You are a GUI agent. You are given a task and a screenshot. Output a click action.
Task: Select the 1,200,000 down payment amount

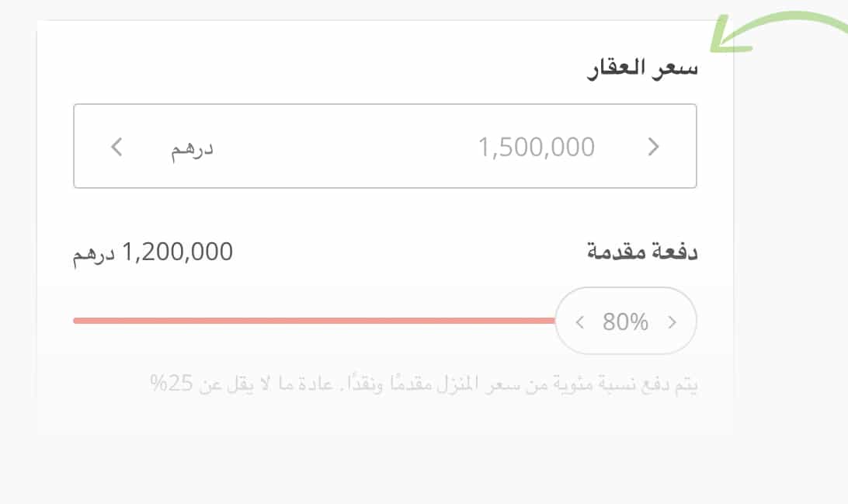tap(178, 252)
